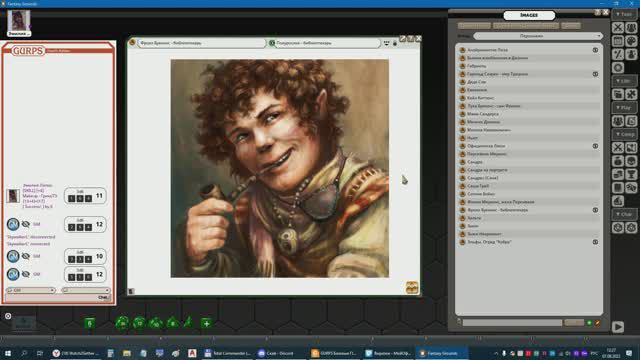The width and height of the screenshot is (640, 360).
Task: Click the play arrow button at sidebar bottom
Action: 618,327
